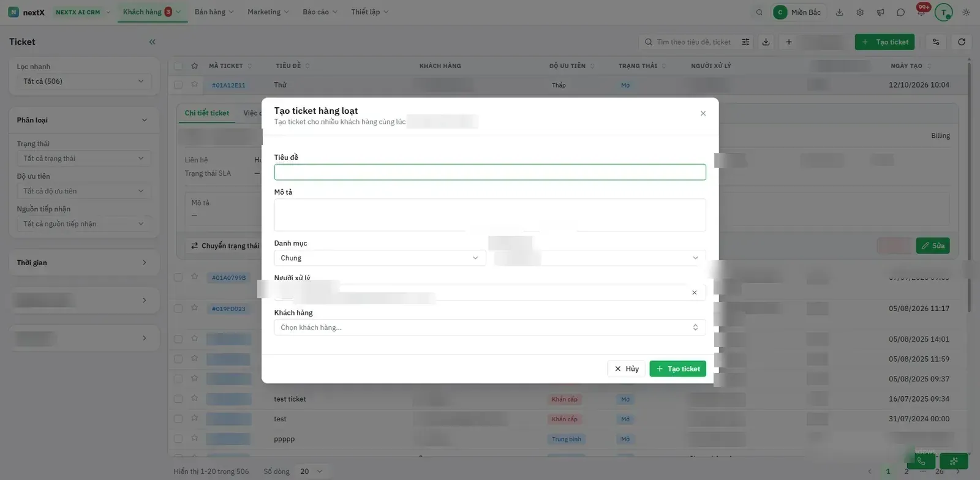Image resolution: width=980 pixels, height=480 pixels.
Task: Click the global search icon in header
Action: pyautogui.click(x=759, y=12)
